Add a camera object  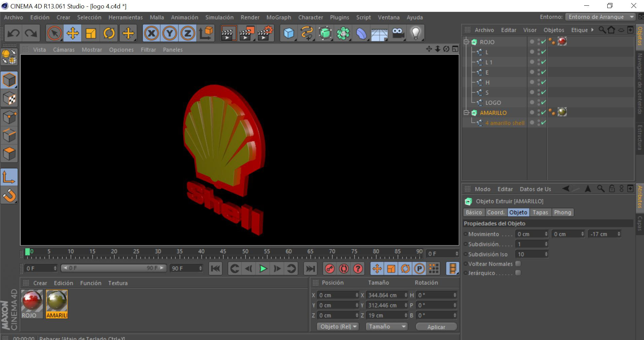coord(398,33)
